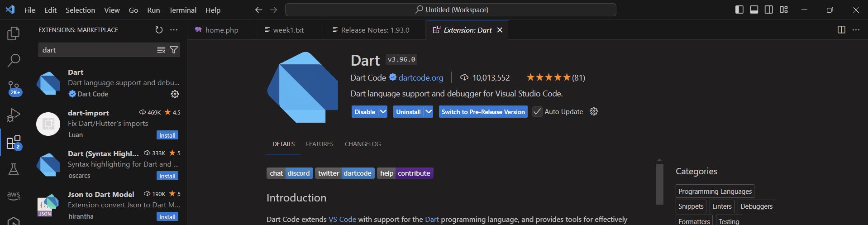
Task: Switch to Release Notes: 1.93.0 tab
Action: tap(375, 30)
